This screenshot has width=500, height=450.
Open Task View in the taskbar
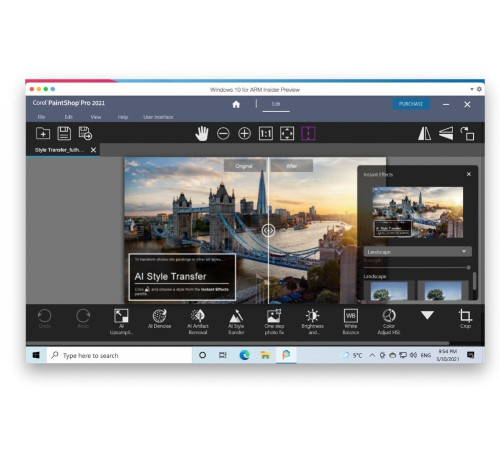click(223, 355)
